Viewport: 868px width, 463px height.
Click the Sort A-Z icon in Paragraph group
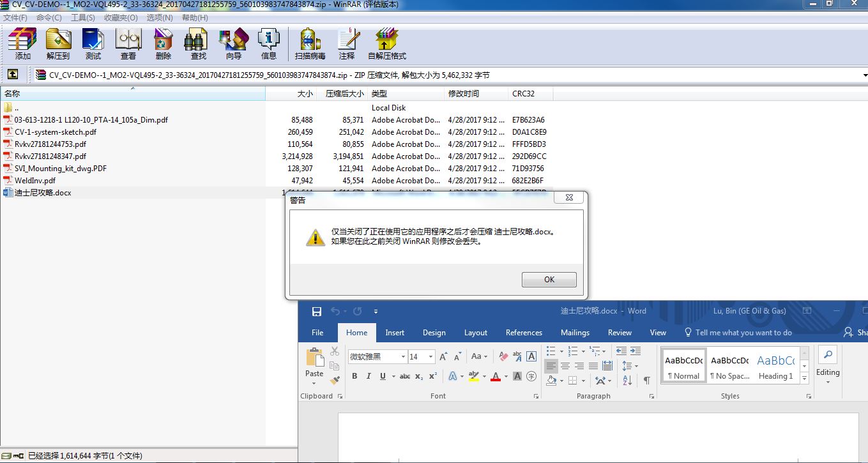[627, 381]
